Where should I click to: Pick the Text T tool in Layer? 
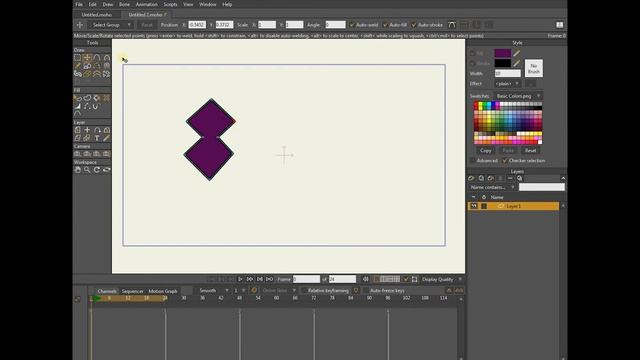pyautogui.click(x=97, y=138)
